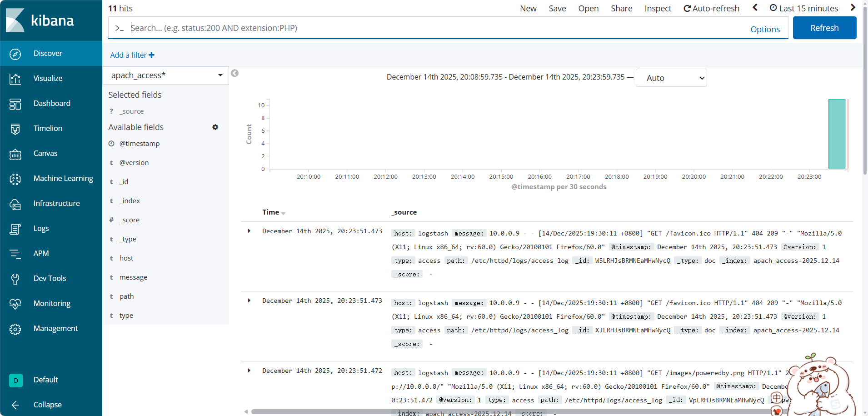Expand the second 20:23:51.473 document row
This screenshot has height=416, width=868.
coord(249,301)
